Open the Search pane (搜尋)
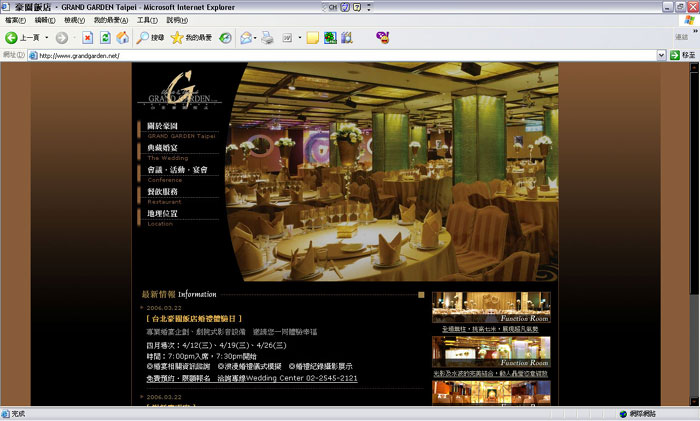The height and width of the screenshot is (421, 700). pos(150,38)
